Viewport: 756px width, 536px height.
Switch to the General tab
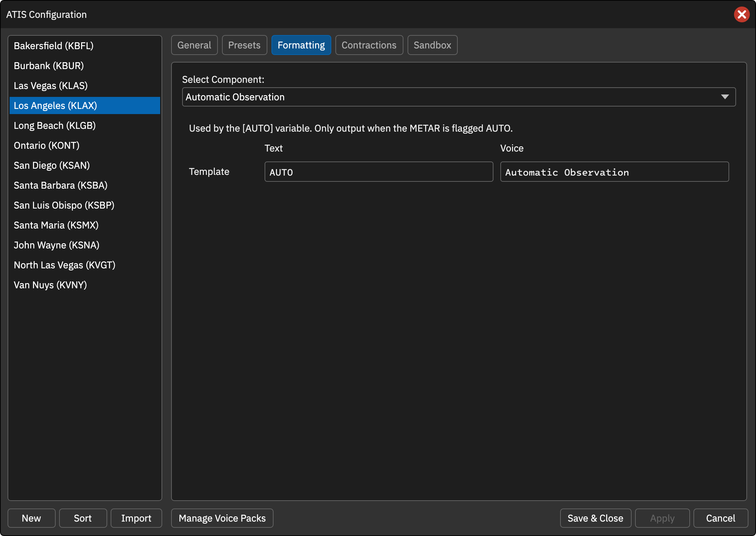[194, 45]
